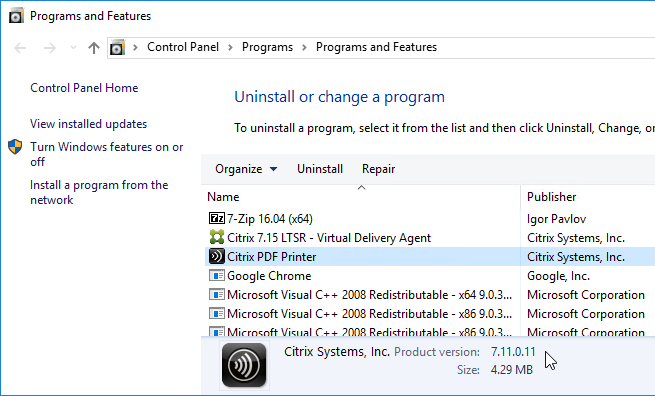Click the Citrix PDF Printer list icon
Screen dimensions: 655x396
tap(216, 256)
